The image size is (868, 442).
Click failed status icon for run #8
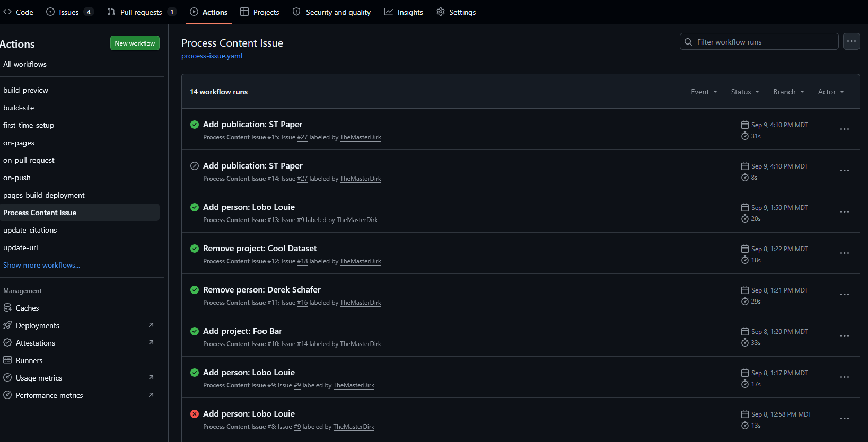[x=195, y=414]
